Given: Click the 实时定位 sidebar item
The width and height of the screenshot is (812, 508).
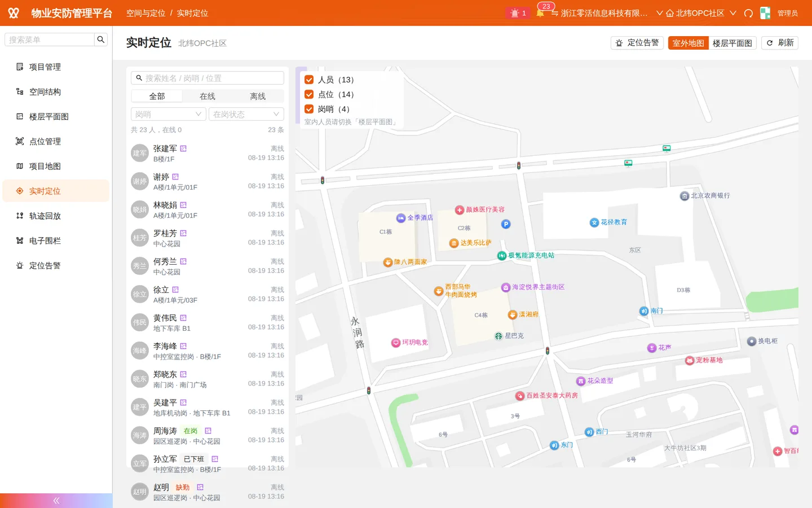Looking at the screenshot, I should pos(56,191).
